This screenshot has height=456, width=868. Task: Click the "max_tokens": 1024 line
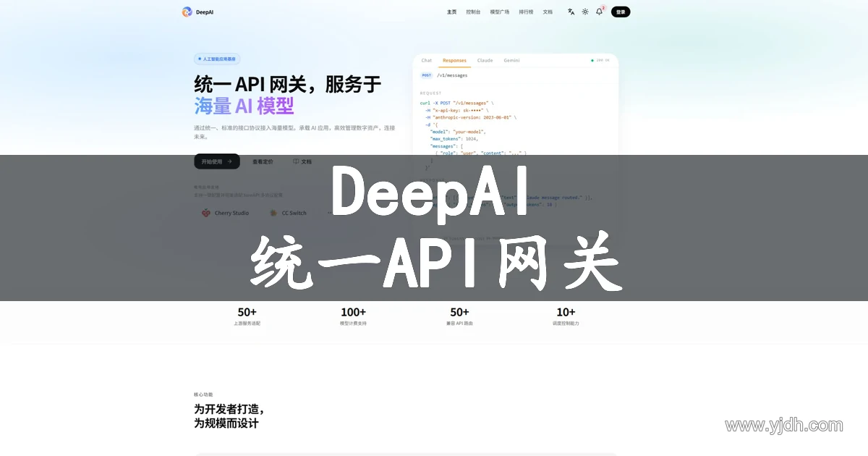click(x=454, y=139)
